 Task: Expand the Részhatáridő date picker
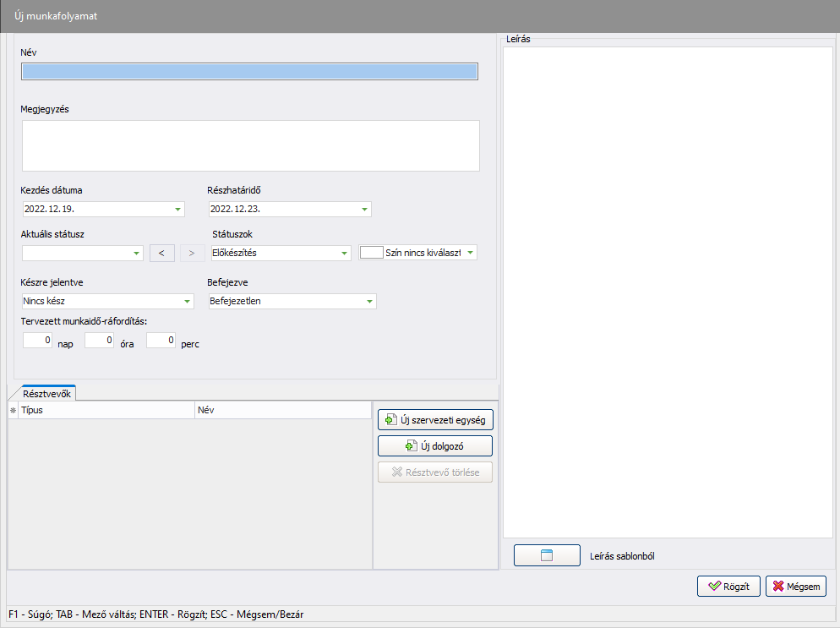364,209
